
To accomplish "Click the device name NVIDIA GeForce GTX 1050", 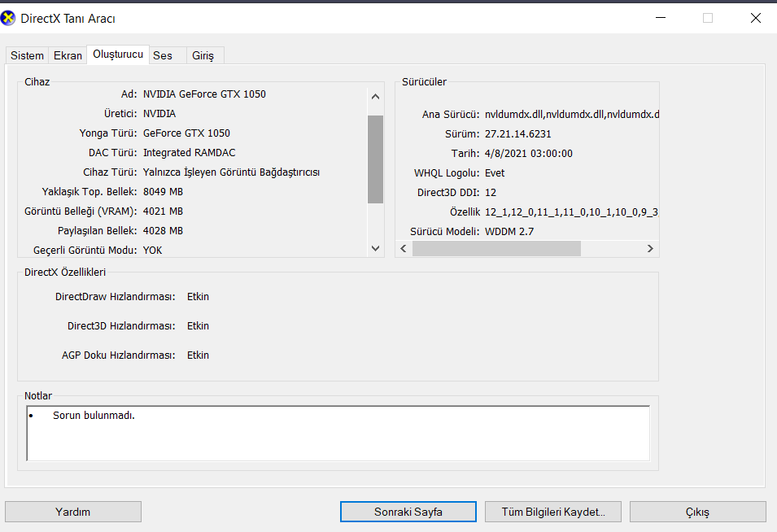I will point(204,94).
